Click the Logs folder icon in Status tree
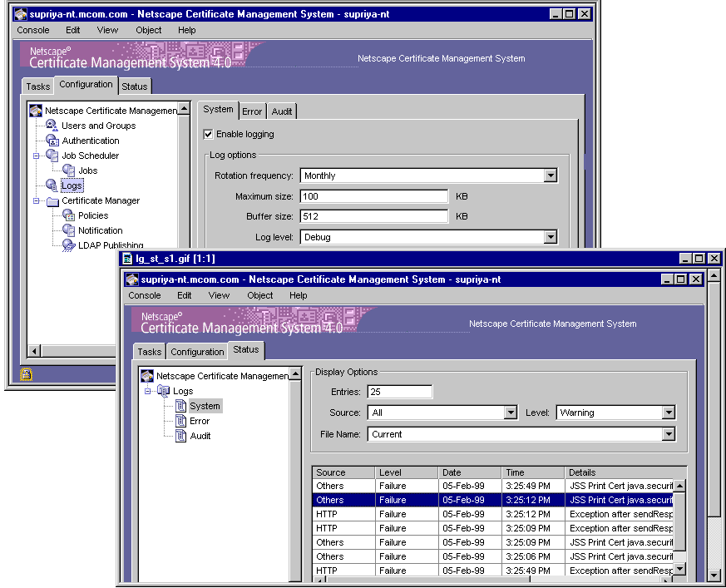Viewport: 726px width, 588px height. click(x=164, y=391)
